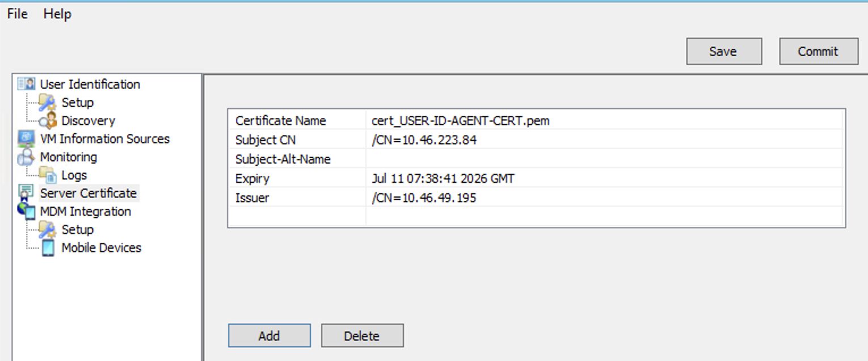Open the Help menu

pos(57,14)
